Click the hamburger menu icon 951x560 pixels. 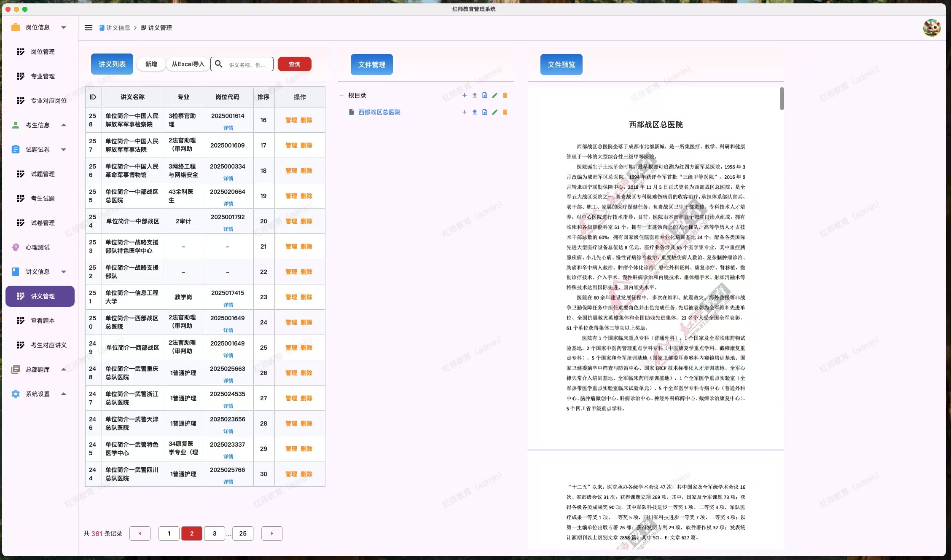[x=89, y=28]
